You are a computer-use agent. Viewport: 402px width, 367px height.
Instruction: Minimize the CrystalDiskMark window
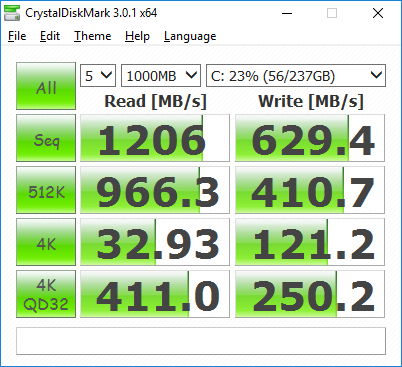point(287,13)
